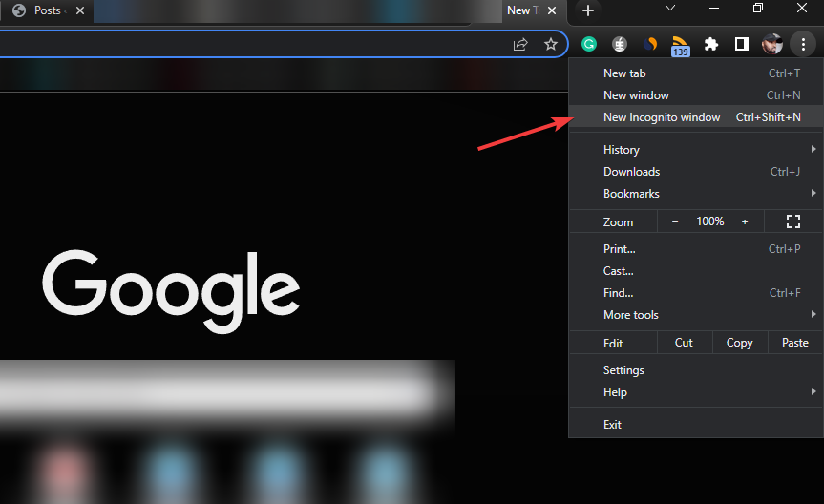Minimize the Chrome window
This screenshot has height=504, width=824.
pyautogui.click(x=714, y=8)
